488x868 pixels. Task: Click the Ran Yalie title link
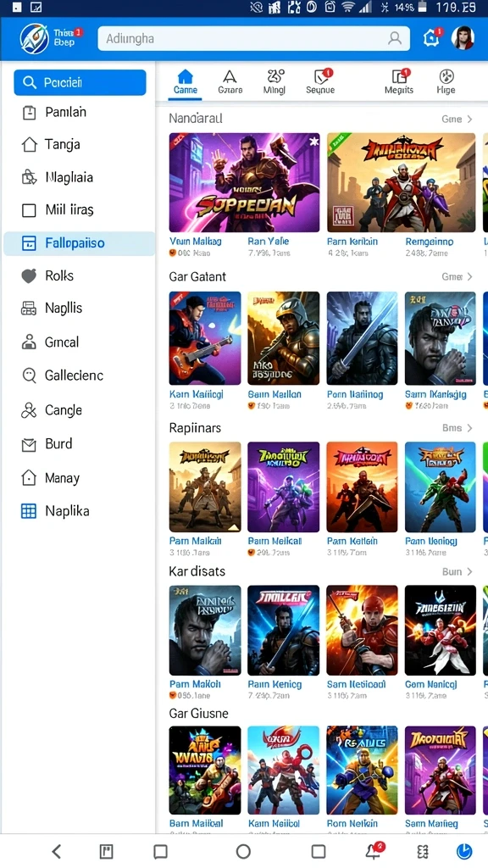(x=269, y=242)
